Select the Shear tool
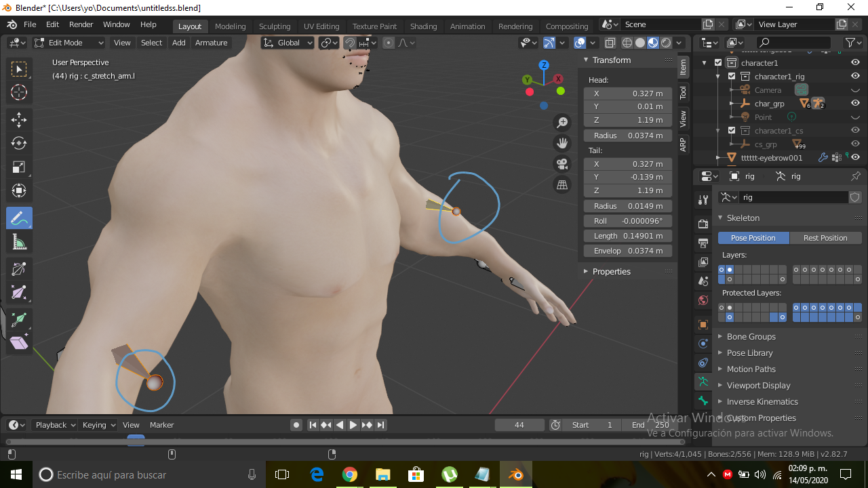Viewport: 868px width, 488px height. click(x=19, y=343)
